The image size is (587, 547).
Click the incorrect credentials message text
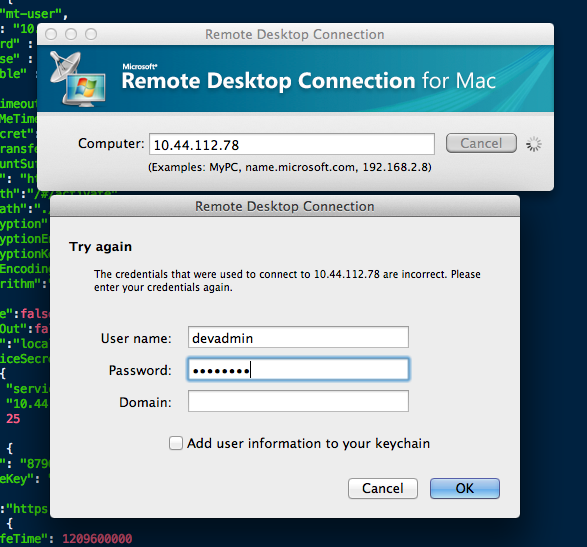(287, 280)
